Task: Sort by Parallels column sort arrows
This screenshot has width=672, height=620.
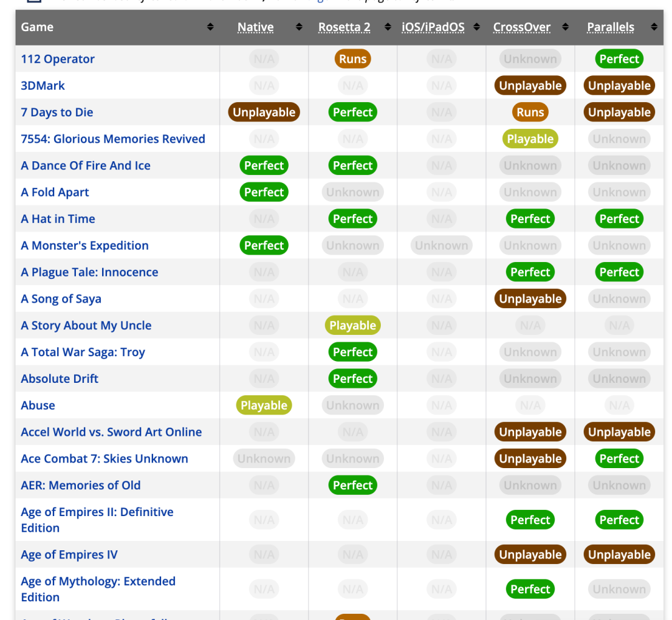Action: (x=654, y=27)
